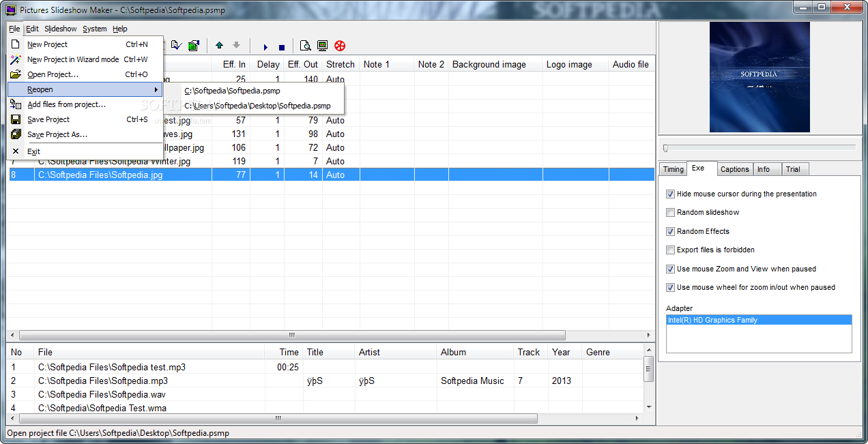Click the Save Project As icon

pyautogui.click(x=16, y=134)
